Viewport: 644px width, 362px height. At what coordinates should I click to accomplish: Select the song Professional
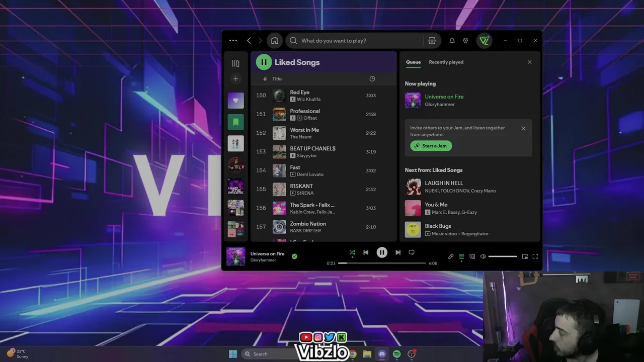pyautogui.click(x=305, y=111)
